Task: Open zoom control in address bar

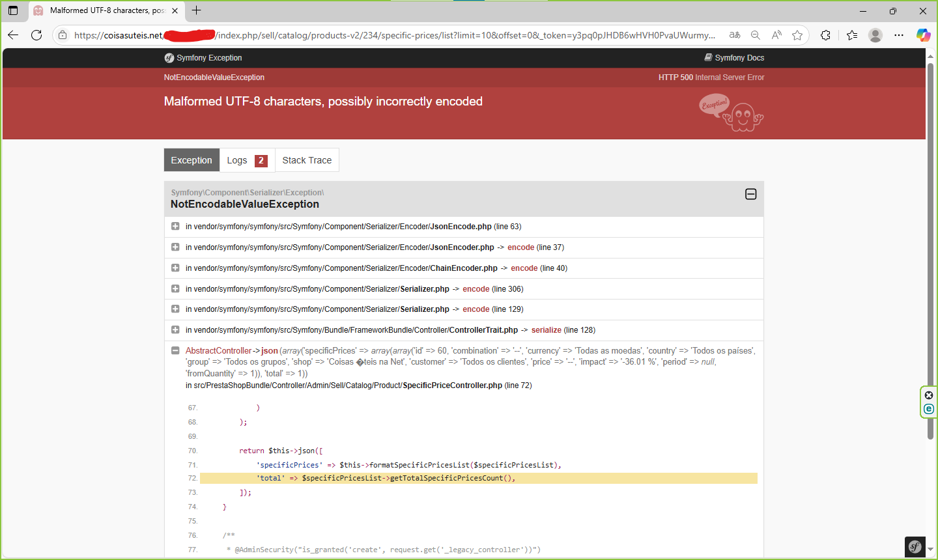Action: click(756, 35)
